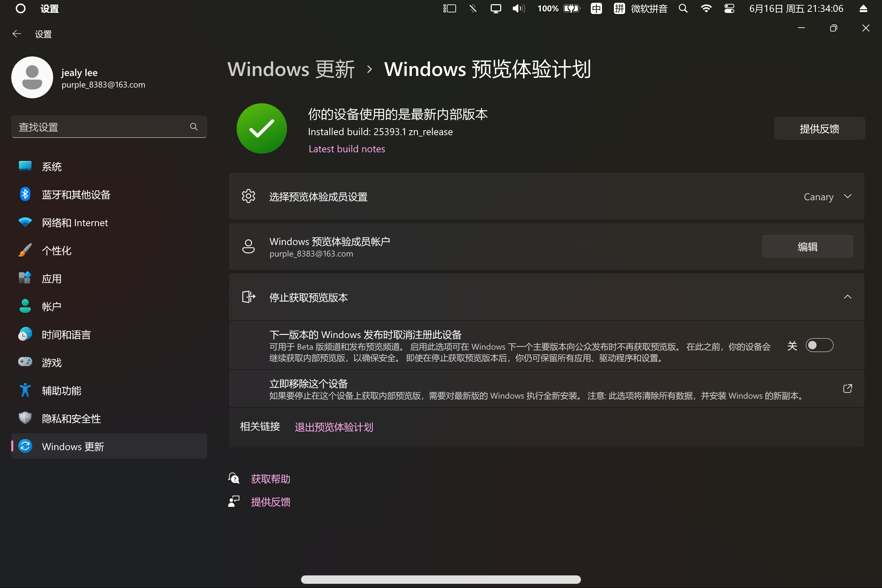Click the 提供反馈 button at top right
This screenshot has width=882, height=588.
click(x=819, y=129)
